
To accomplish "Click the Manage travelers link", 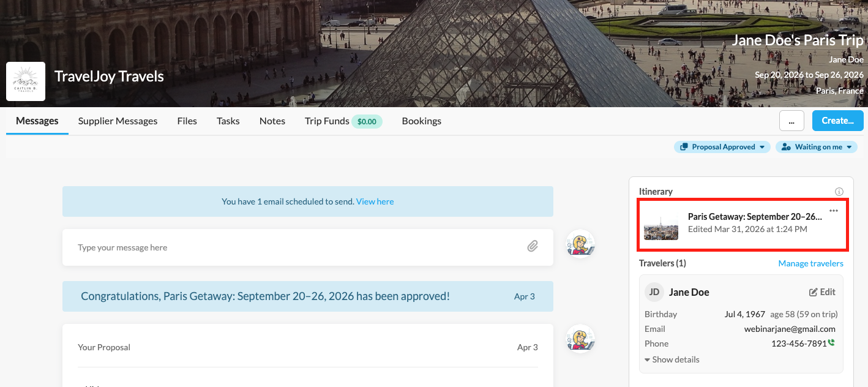I will (810, 263).
